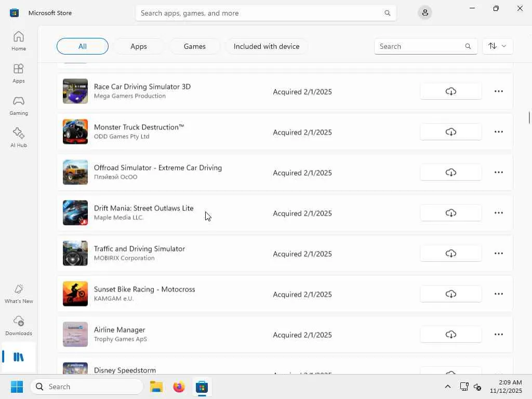The image size is (532, 399).
Task: Open What's New in sidebar
Action: click(19, 294)
